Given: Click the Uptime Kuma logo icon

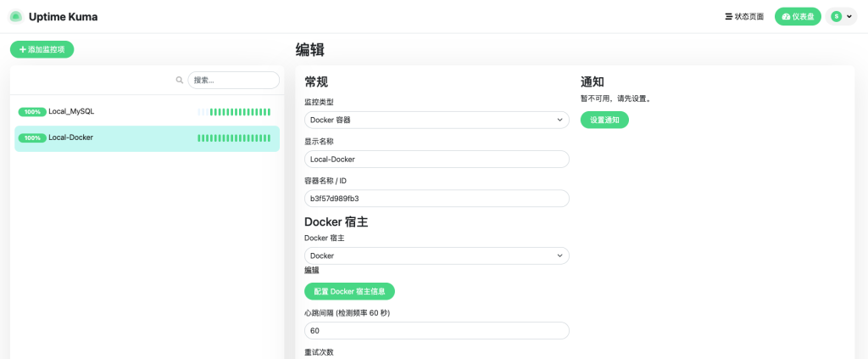Looking at the screenshot, I should (x=16, y=17).
